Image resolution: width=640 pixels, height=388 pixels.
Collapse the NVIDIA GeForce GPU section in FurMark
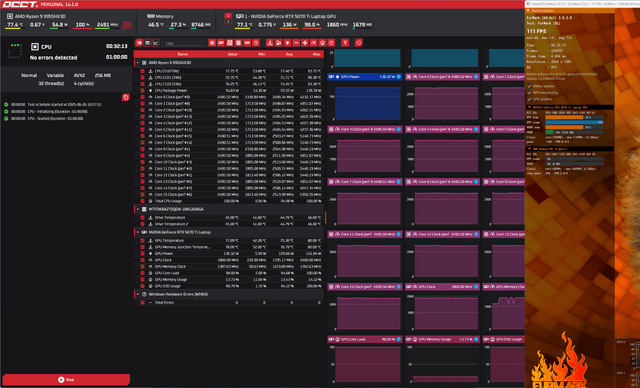(529, 107)
